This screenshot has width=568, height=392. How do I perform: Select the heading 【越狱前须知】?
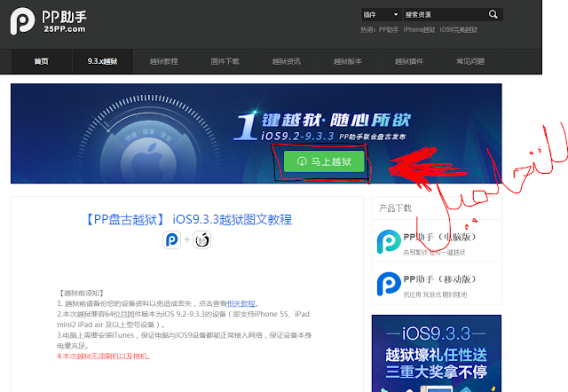pos(82,293)
